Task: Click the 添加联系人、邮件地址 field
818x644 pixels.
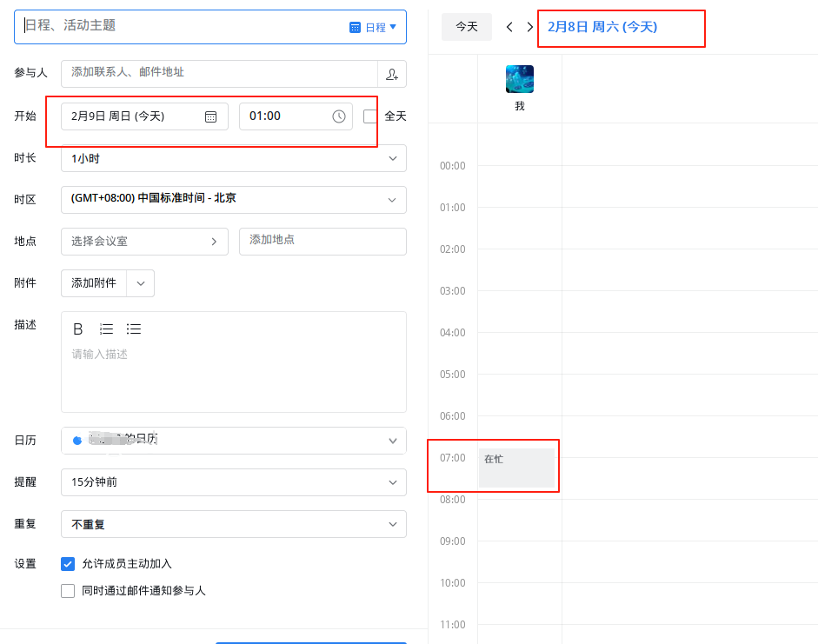Action: click(x=219, y=74)
